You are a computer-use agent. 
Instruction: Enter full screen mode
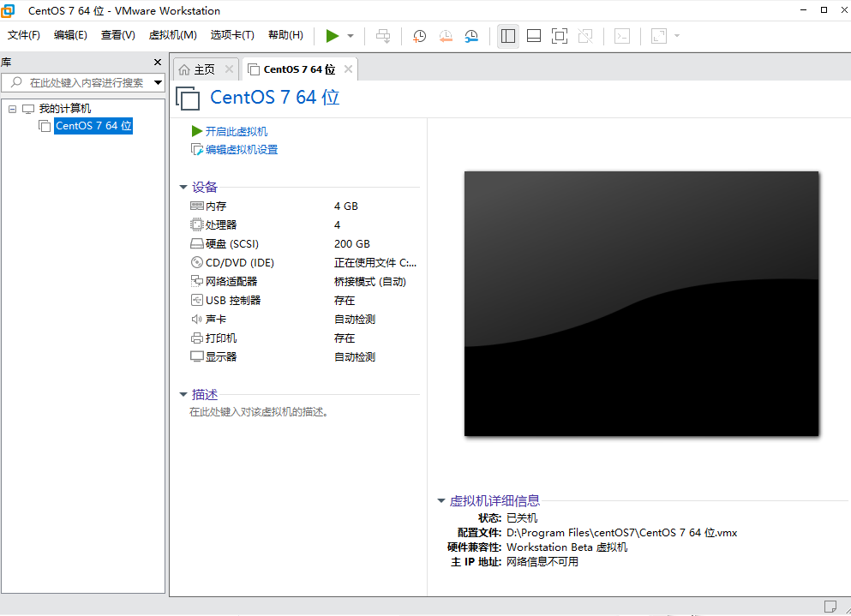coord(559,35)
